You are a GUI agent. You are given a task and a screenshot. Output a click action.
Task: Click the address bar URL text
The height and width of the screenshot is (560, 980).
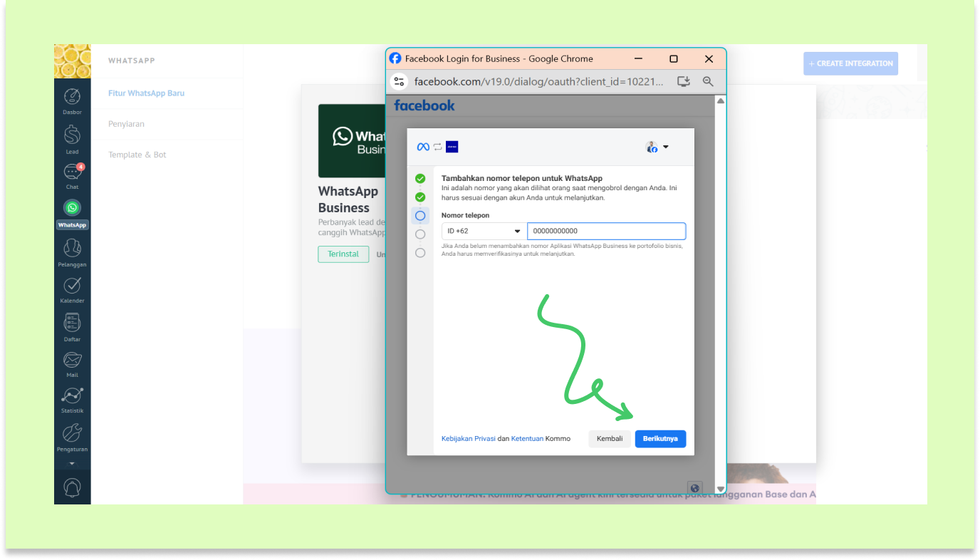tap(538, 82)
